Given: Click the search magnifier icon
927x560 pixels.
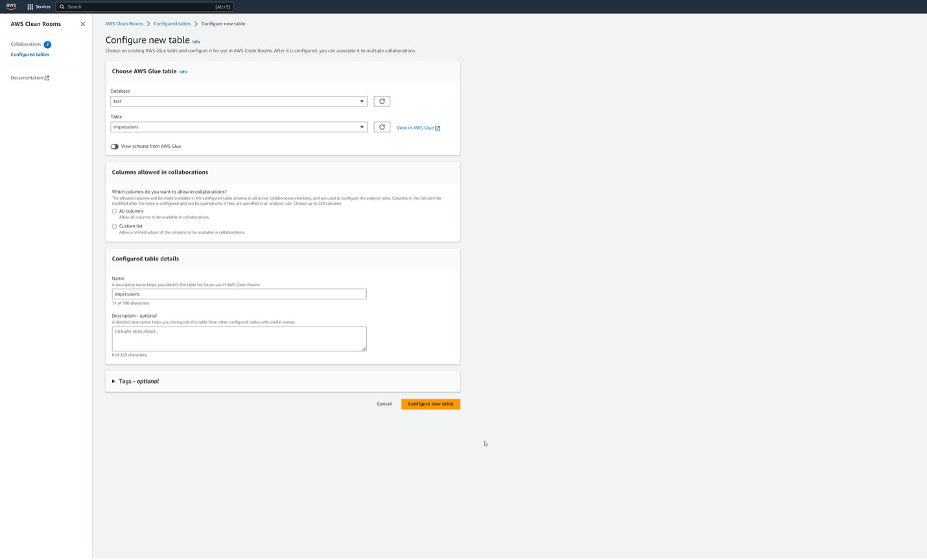Looking at the screenshot, I should pyautogui.click(x=62, y=6).
